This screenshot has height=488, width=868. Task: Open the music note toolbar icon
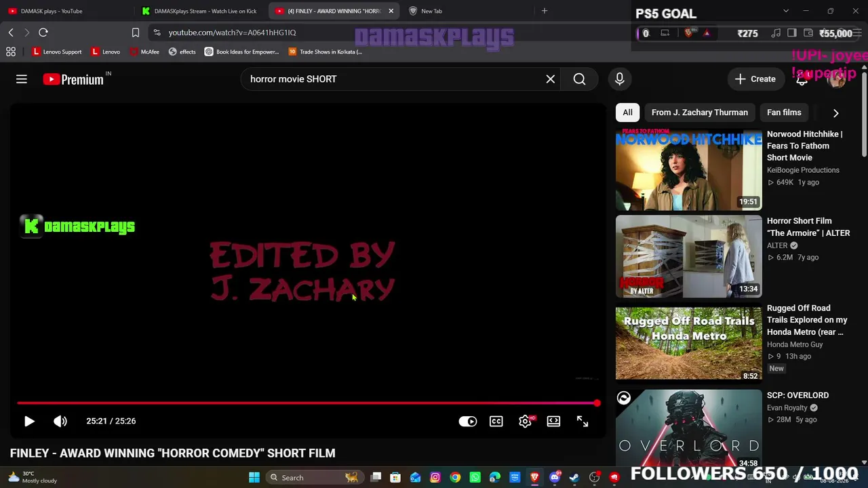(776, 33)
